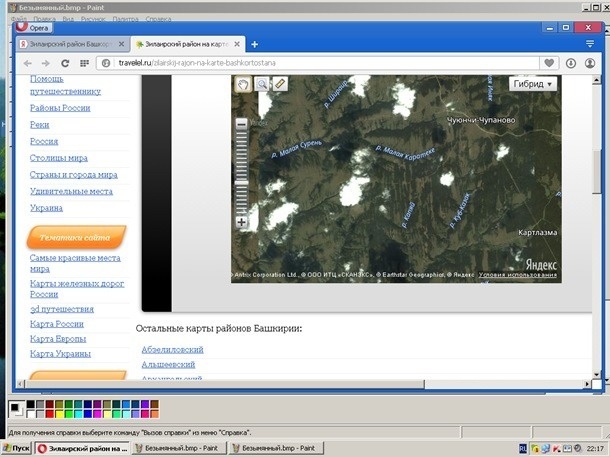This screenshot has width=610, height=457.
Task: Open the Удивительные места link
Action: pyautogui.click(x=71, y=191)
